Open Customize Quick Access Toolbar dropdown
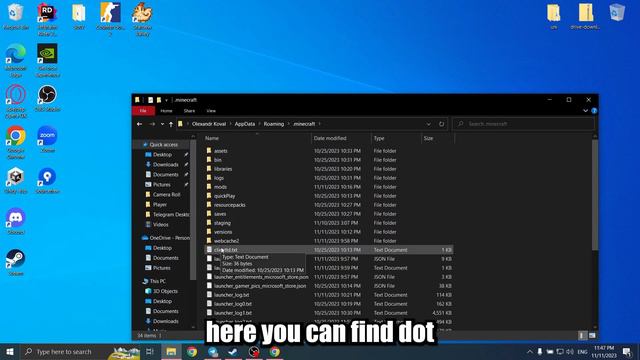Viewport: 640px width, 360px height. 166,100
